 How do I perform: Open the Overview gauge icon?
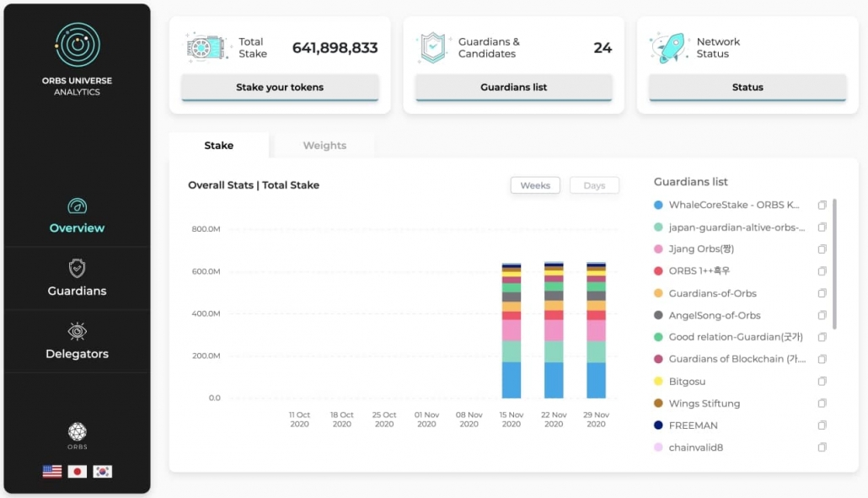(77, 206)
